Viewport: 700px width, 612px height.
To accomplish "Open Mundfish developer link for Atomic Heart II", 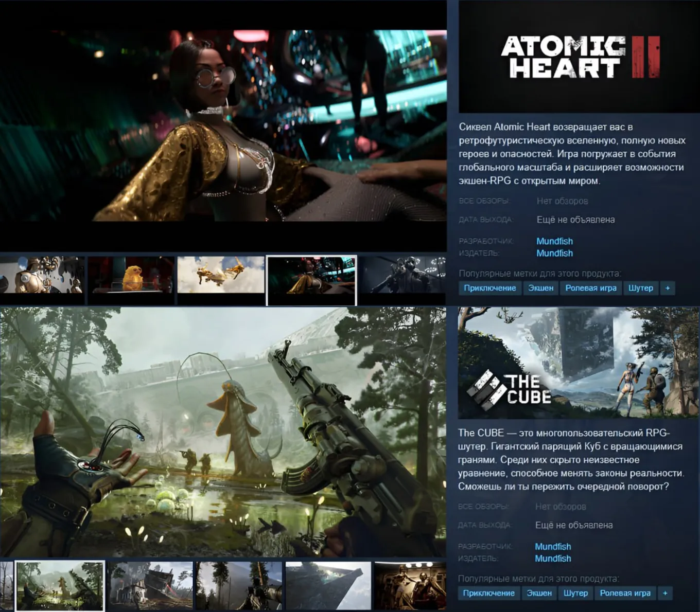I will tap(554, 241).
